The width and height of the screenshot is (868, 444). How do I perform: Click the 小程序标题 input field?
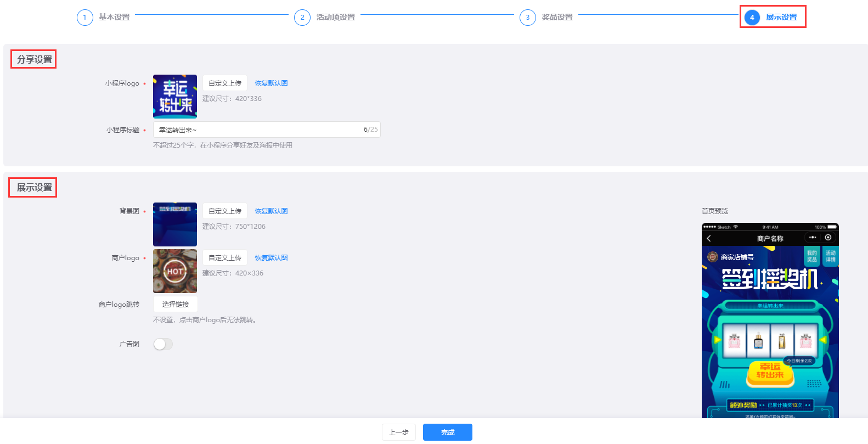coord(258,130)
